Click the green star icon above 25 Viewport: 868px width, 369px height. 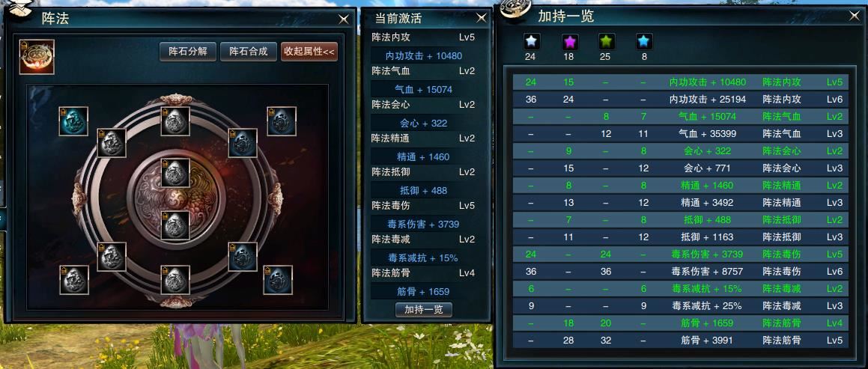point(606,41)
